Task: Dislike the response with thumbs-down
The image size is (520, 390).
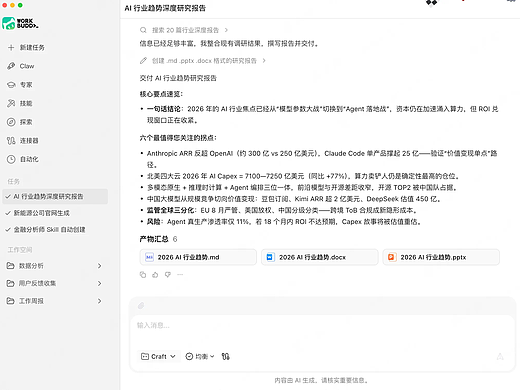Action: coord(168,275)
